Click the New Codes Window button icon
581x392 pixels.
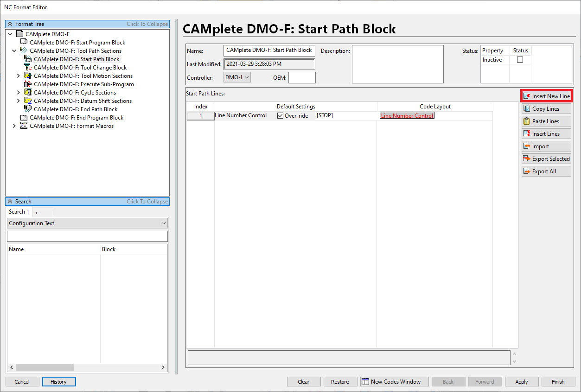pyautogui.click(x=365, y=382)
